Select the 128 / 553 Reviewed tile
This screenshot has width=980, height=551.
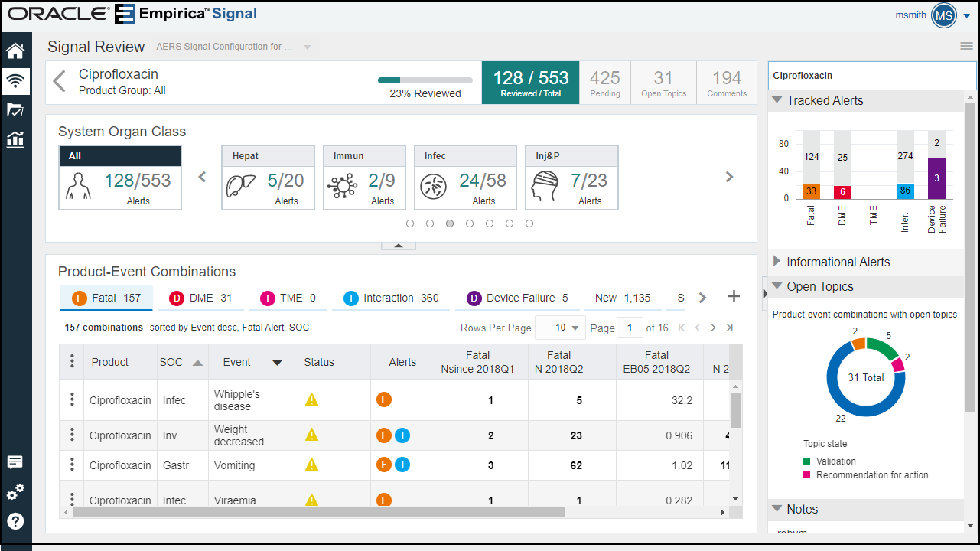click(530, 83)
